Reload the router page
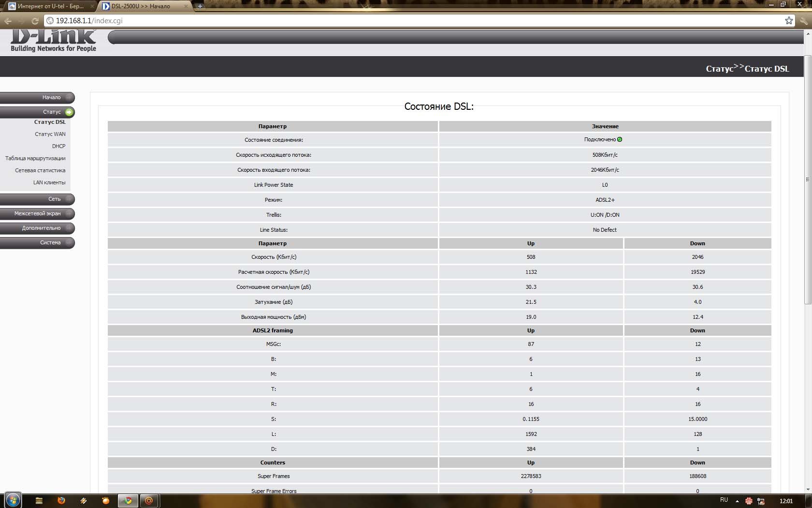The height and width of the screenshot is (508, 812). (35, 21)
